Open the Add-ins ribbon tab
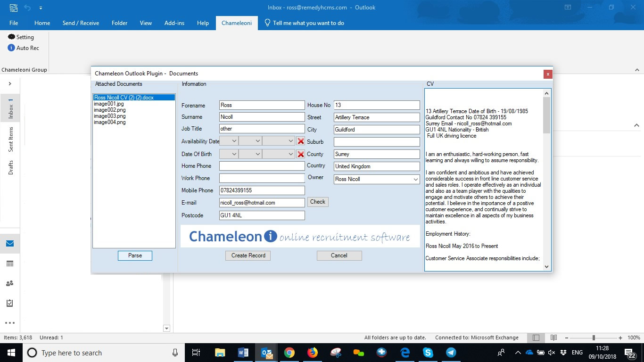The height and width of the screenshot is (362, 644). tap(174, 23)
